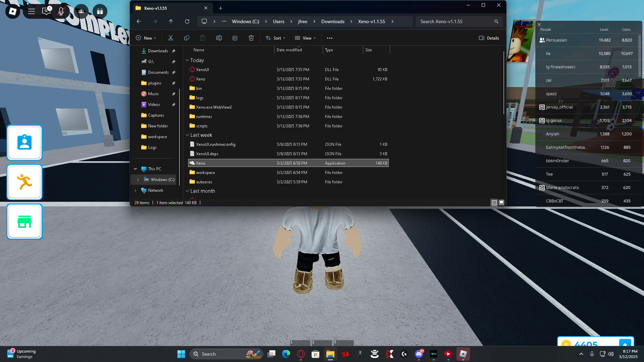The height and width of the screenshot is (362, 644).
Task: Collapse the Today group
Action: tap(187, 60)
